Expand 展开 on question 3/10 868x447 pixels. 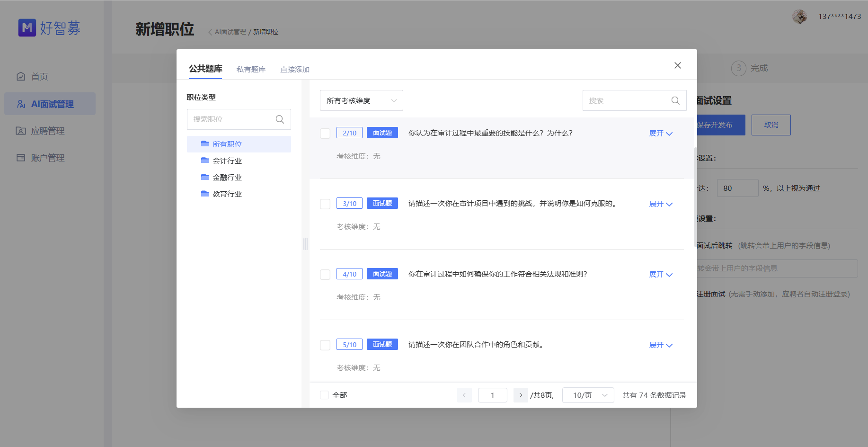coord(660,204)
